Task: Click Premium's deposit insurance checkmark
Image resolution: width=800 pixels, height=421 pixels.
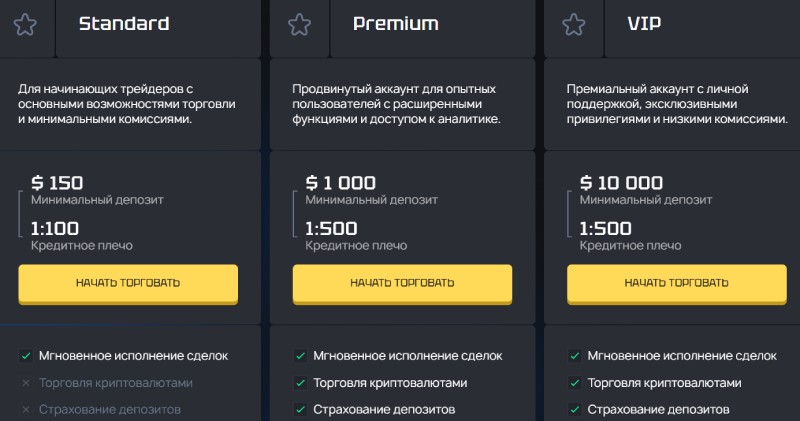Action: [x=299, y=409]
